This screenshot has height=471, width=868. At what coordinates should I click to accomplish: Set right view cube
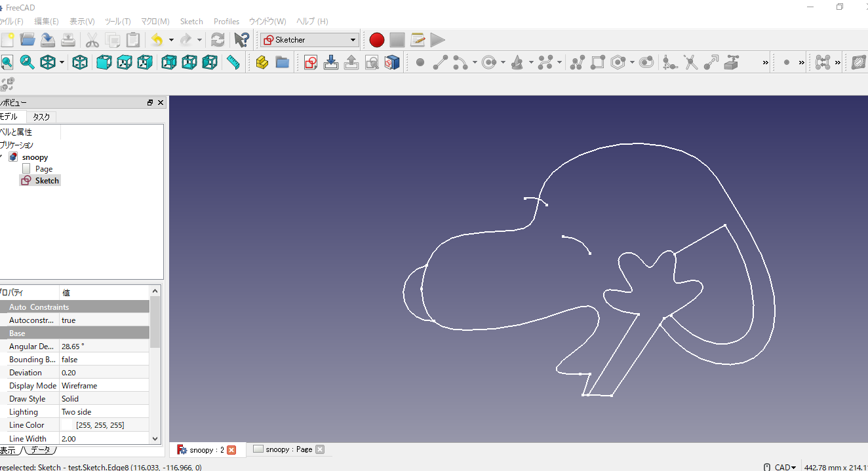[144, 62]
